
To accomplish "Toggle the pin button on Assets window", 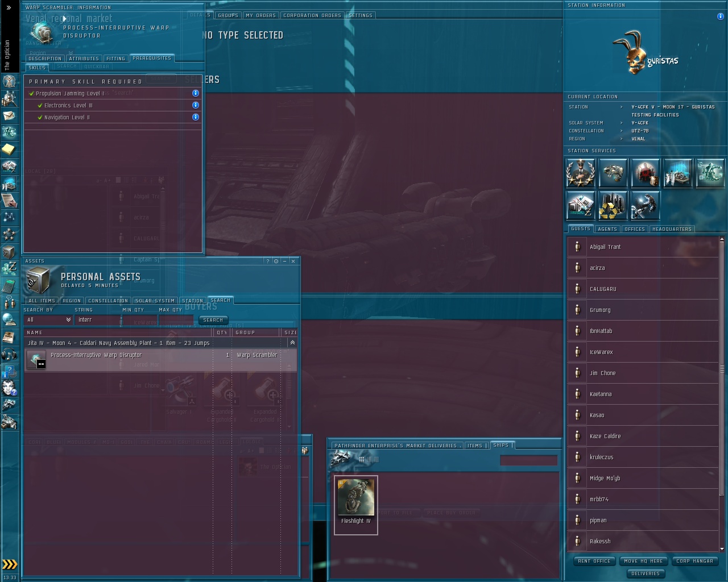I will 276,261.
